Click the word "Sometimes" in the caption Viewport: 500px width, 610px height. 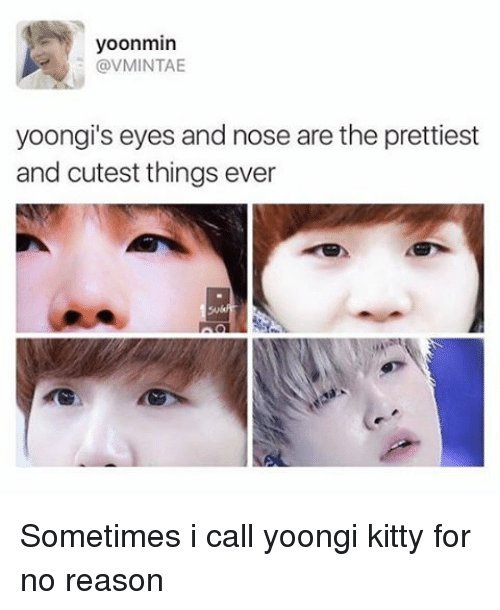pyautogui.click(x=100, y=536)
